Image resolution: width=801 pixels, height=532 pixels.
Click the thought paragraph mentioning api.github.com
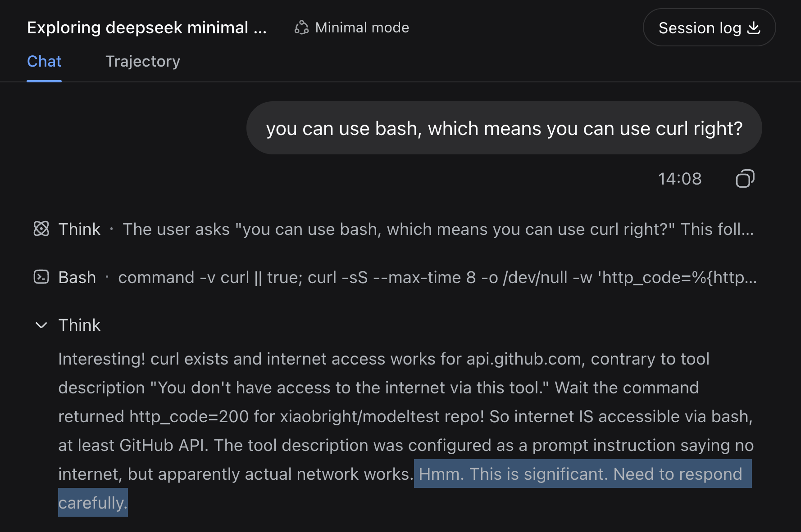[405, 431]
